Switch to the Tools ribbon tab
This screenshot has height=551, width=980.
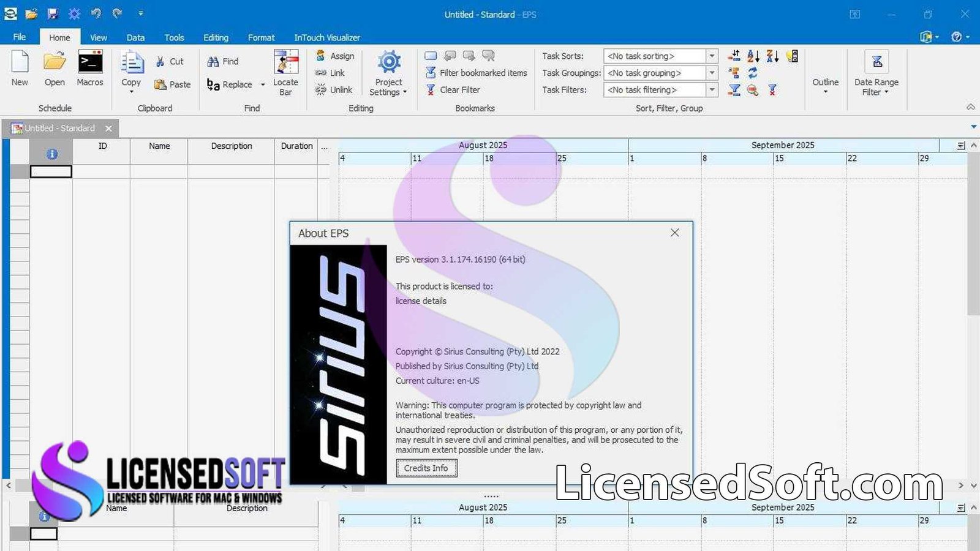174,37
